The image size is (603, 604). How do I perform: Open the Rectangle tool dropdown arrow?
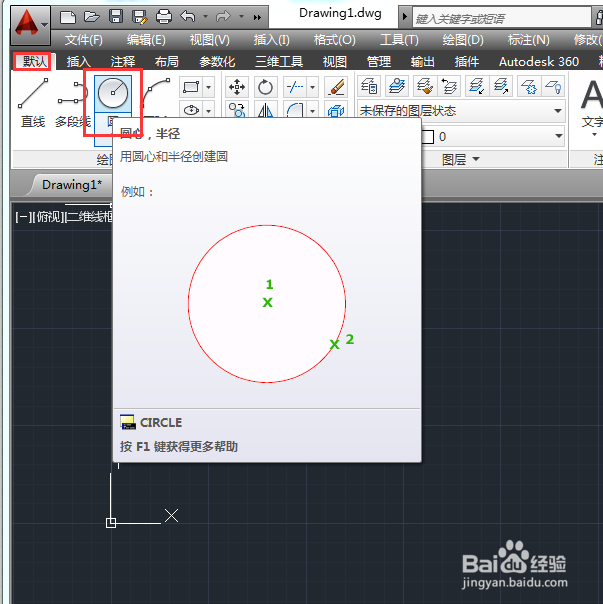coord(208,87)
